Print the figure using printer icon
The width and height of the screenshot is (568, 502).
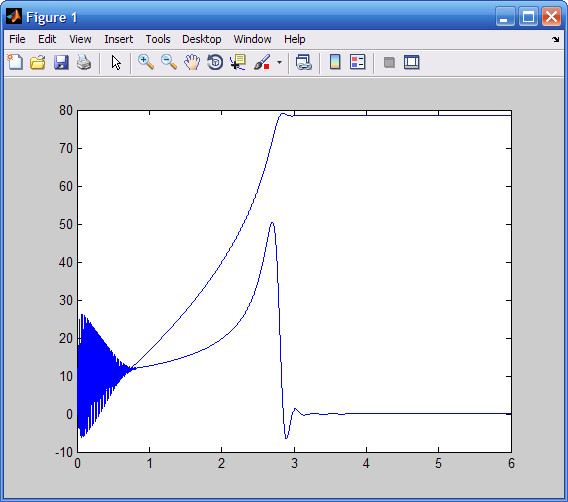[84, 62]
